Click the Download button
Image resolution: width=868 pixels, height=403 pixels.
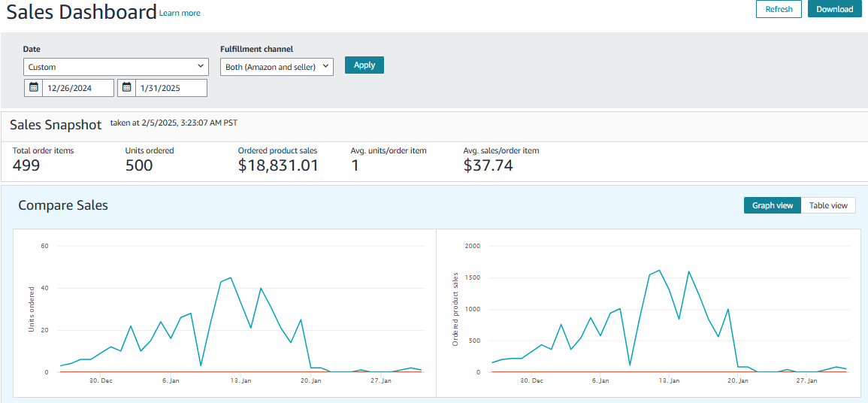point(835,9)
